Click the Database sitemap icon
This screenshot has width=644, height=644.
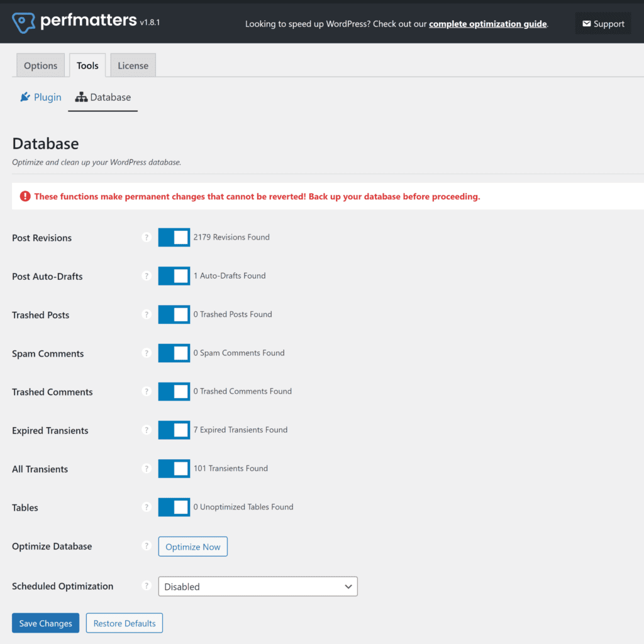(81, 97)
